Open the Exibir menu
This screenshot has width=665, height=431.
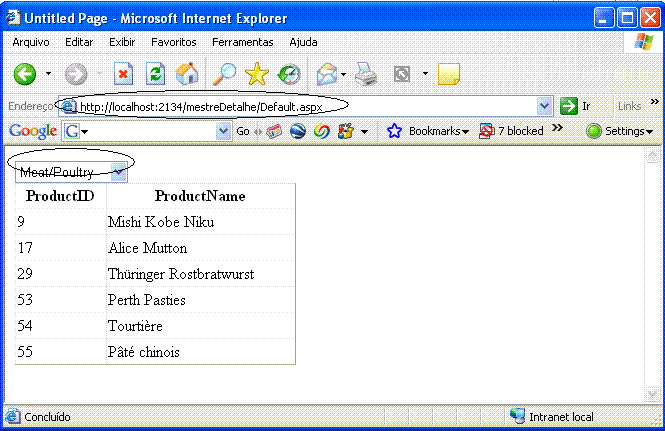point(122,42)
